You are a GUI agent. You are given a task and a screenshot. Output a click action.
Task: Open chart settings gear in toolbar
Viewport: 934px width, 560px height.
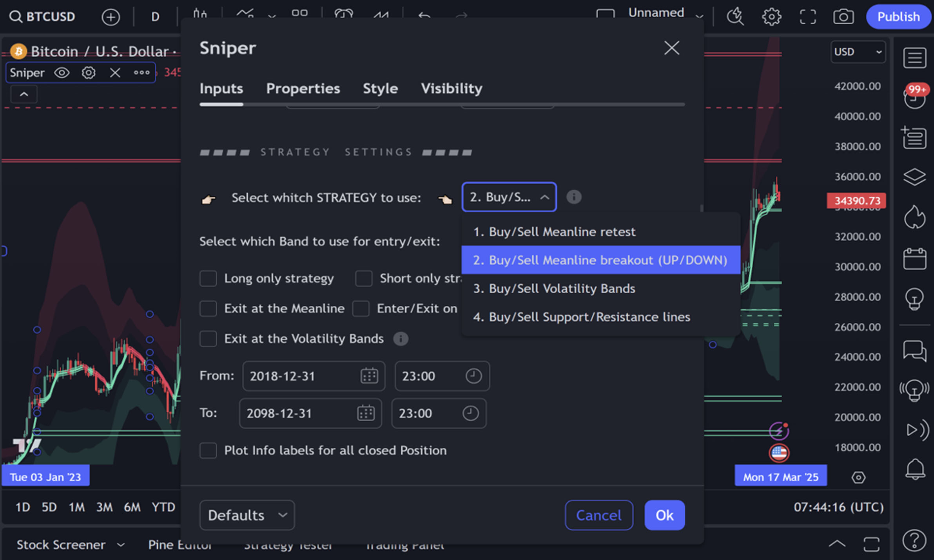tap(771, 17)
